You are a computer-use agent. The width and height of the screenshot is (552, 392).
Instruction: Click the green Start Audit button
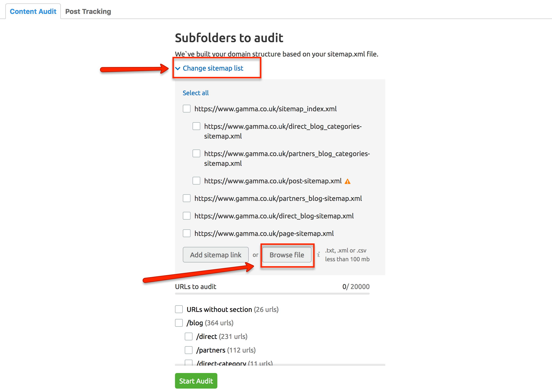(x=196, y=381)
